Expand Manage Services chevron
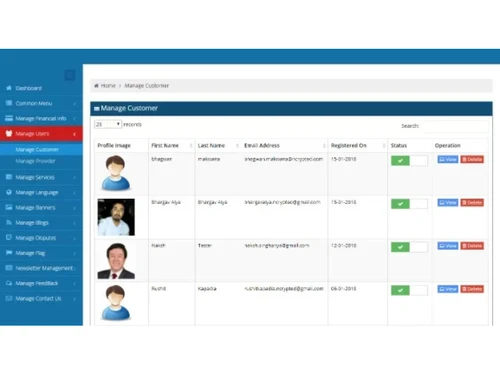Viewport: 500px width, 375px height. pos(74,178)
